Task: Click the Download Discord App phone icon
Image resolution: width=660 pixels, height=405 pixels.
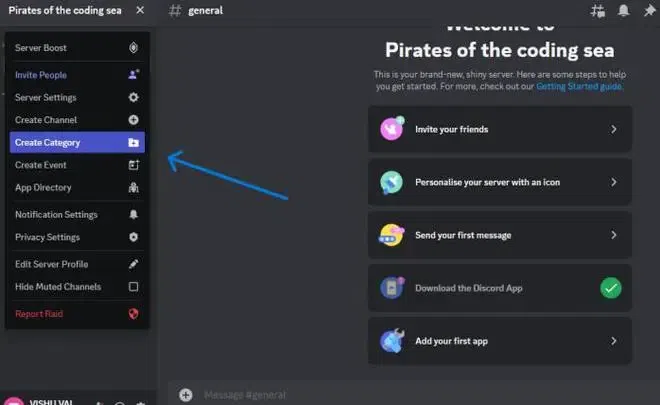Action: pos(392,288)
